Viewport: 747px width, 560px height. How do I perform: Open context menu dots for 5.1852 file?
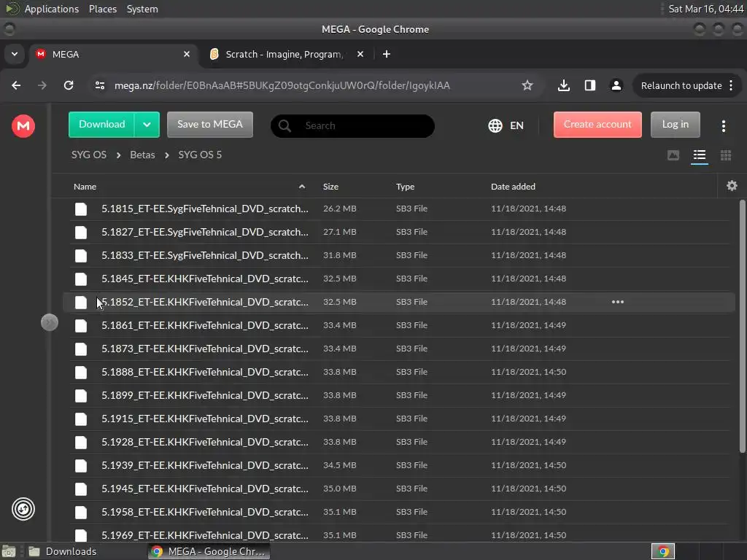click(617, 302)
